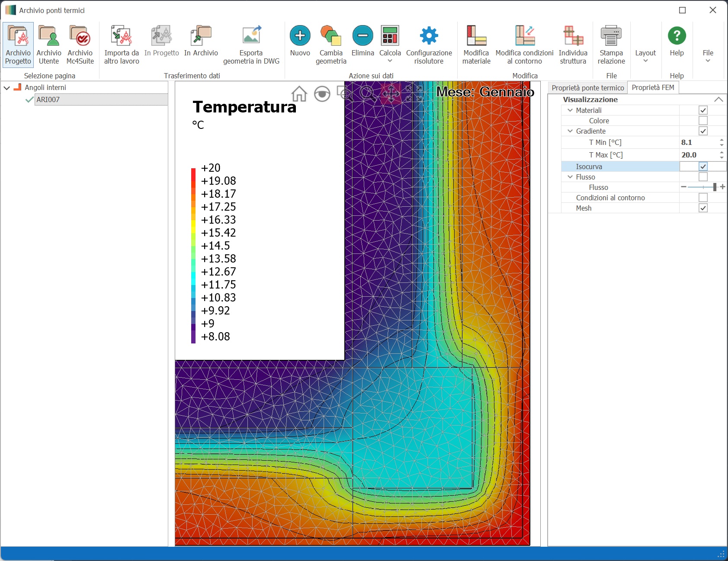Check the Condizioni al contorno checkbox
Image resolution: width=728 pixels, height=561 pixels.
(x=703, y=198)
